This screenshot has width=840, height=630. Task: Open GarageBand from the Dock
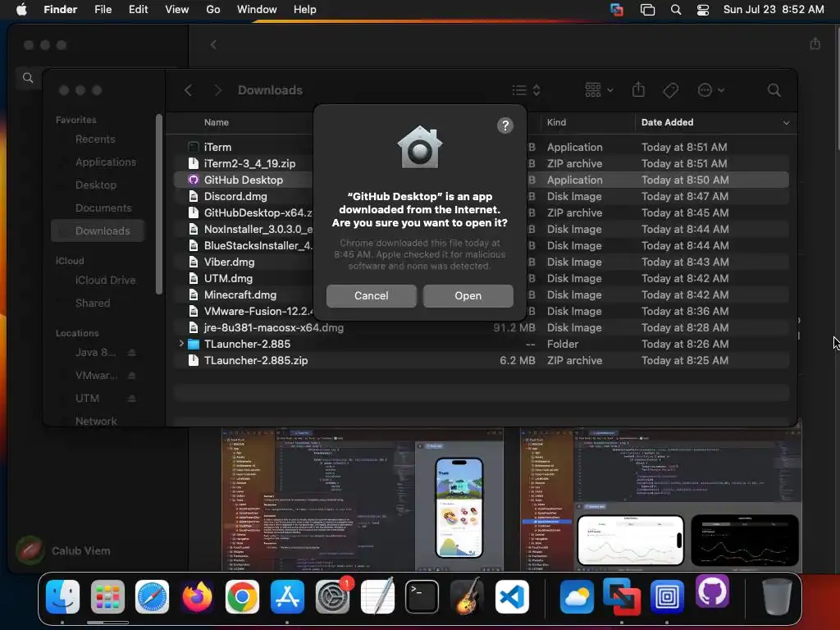pyautogui.click(x=467, y=596)
